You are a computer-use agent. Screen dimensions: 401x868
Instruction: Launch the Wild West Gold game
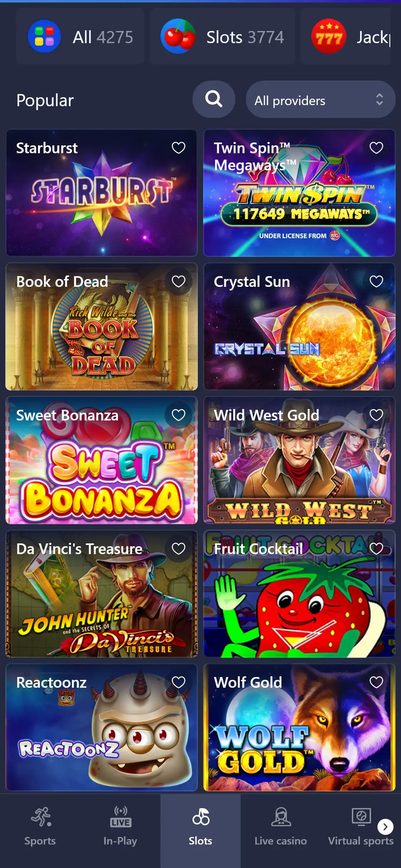(299, 460)
